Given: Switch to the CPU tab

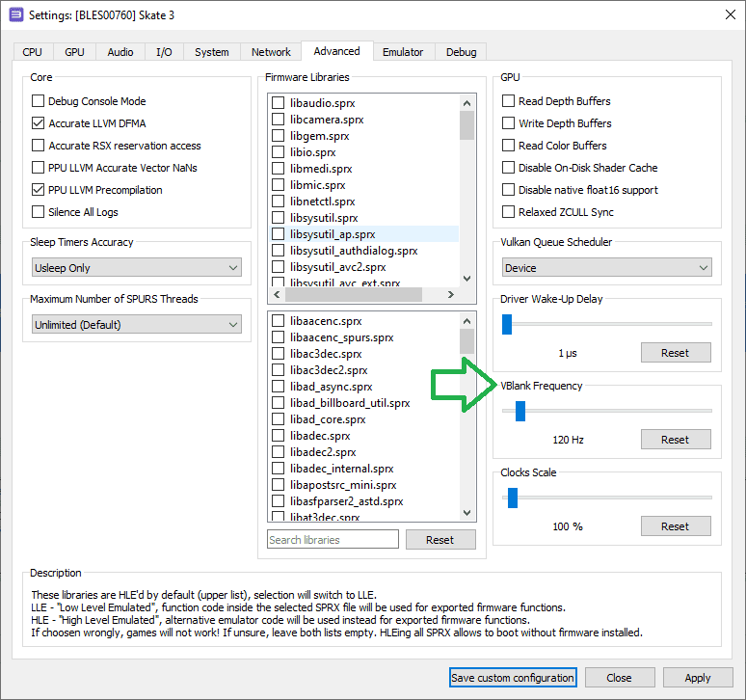Looking at the screenshot, I should coord(33,52).
